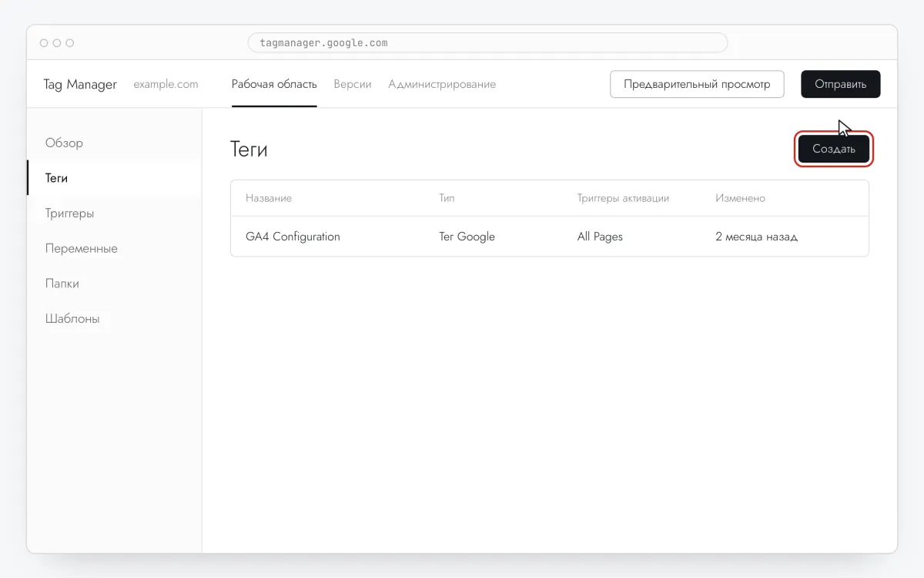The image size is (924, 578).
Task: Open the Версии tab
Action: [x=353, y=84]
